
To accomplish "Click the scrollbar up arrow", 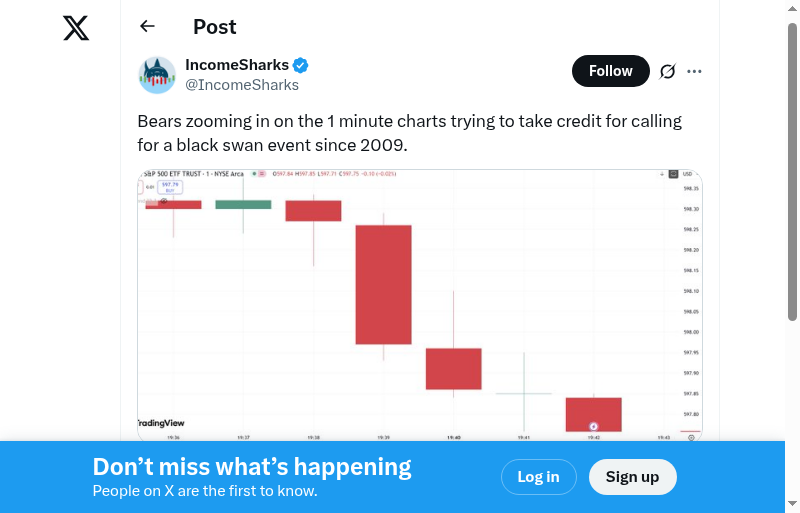I will coord(792,9).
